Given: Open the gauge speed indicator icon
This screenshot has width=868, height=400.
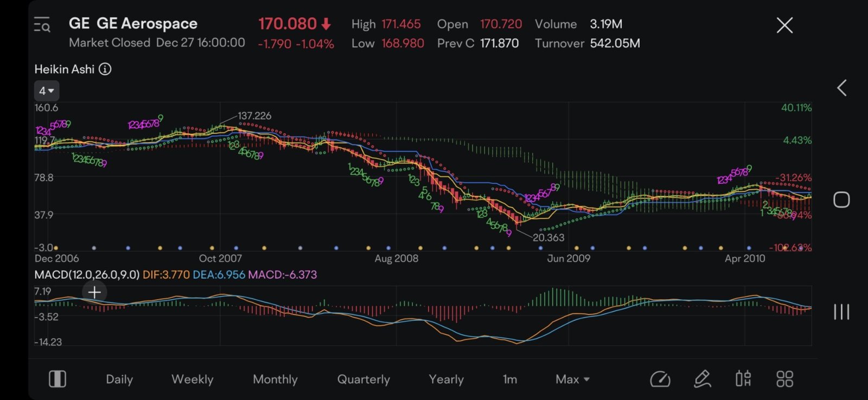Looking at the screenshot, I should click(x=660, y=379).
